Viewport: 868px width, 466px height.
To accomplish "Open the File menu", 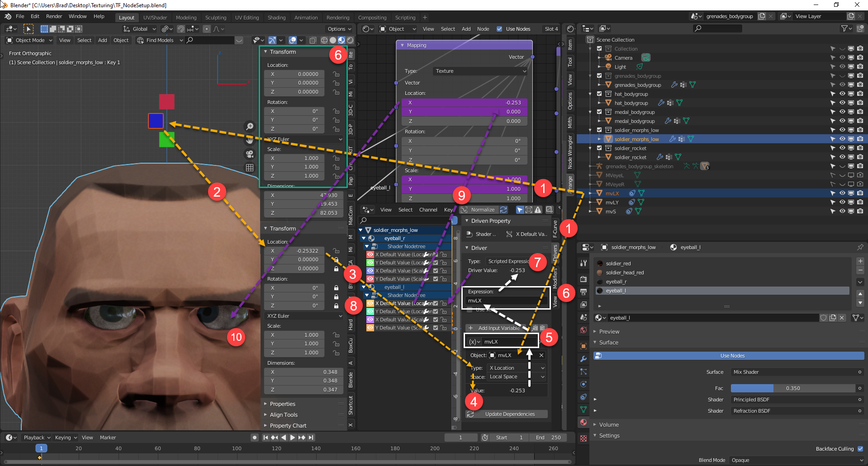I will [x=20, y=16].
